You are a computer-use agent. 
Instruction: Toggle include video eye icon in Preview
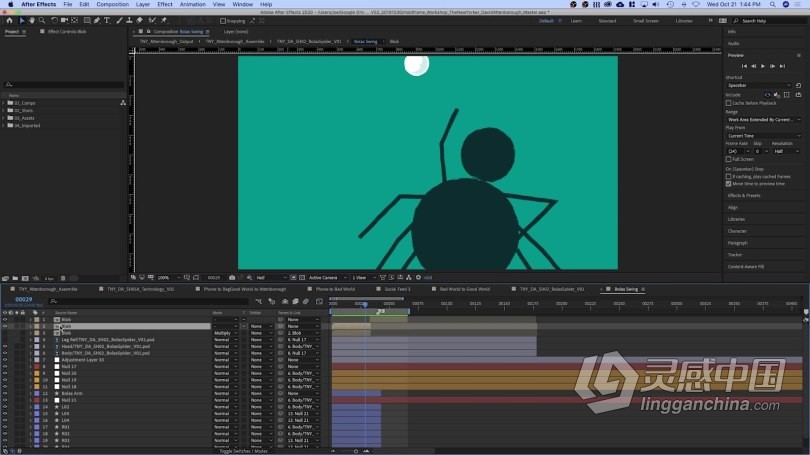point(767,95)
